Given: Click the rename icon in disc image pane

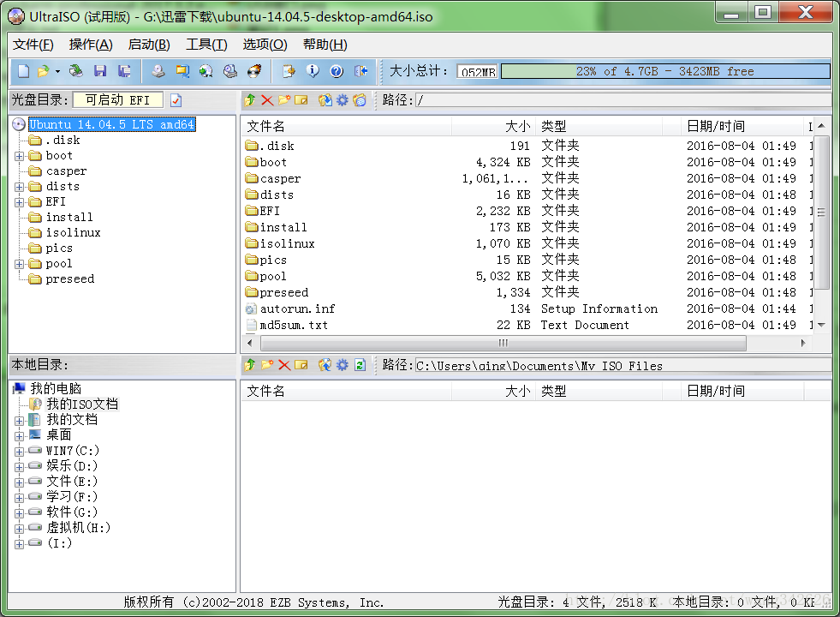Looking at the screenshot, I should click(x=301, y=100).
